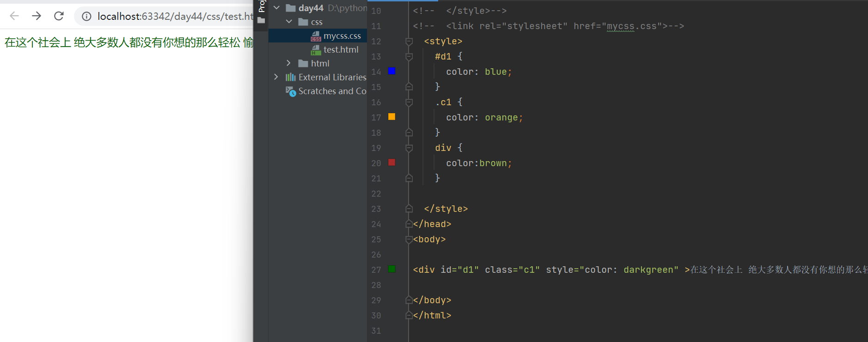Screen dimensions: 868x342
Task: Click the brown value on line 20
Action: point(493,163)
